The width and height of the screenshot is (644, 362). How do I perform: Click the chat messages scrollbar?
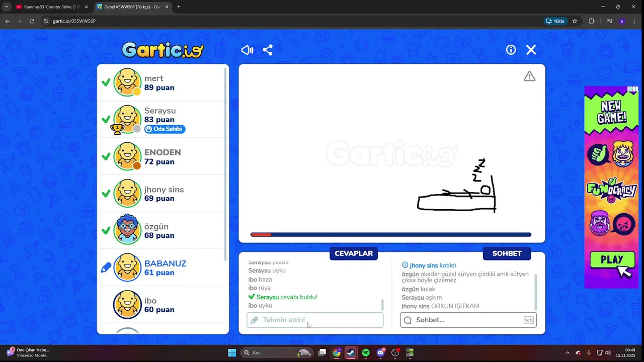[535, 292]
